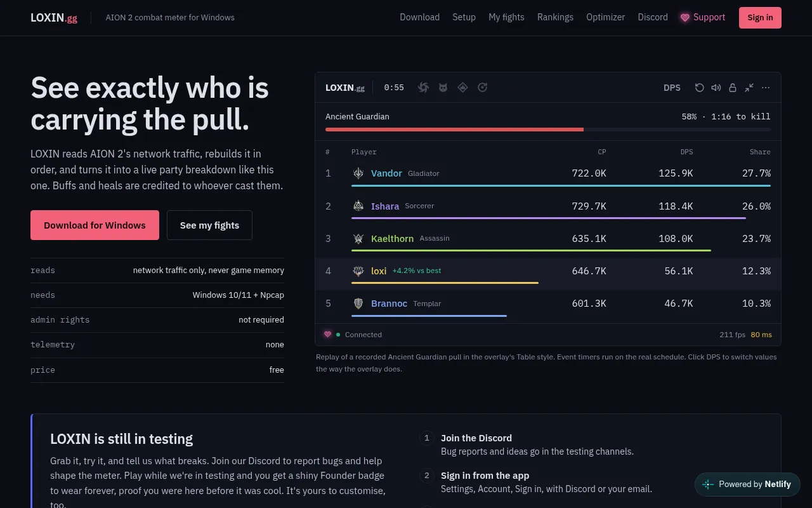The image size is (812, 508).
Task: Open the Download nav item
Action: tap(419, 17)
